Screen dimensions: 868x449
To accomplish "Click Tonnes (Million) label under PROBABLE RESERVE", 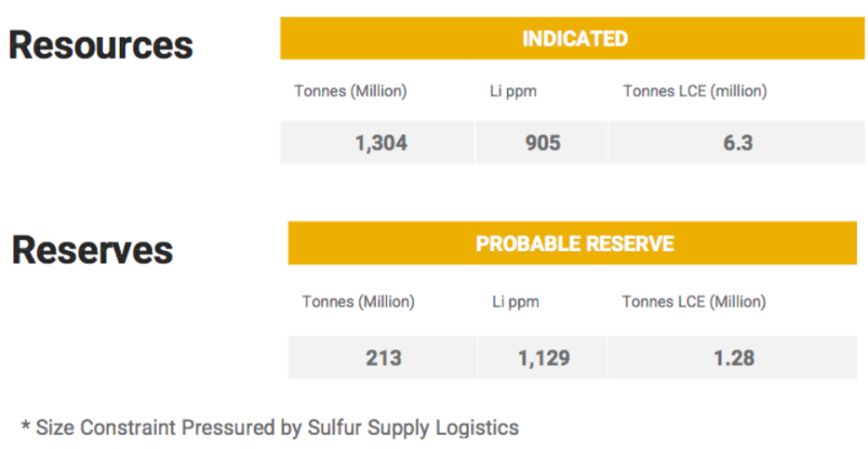I will tap(358, 301).
